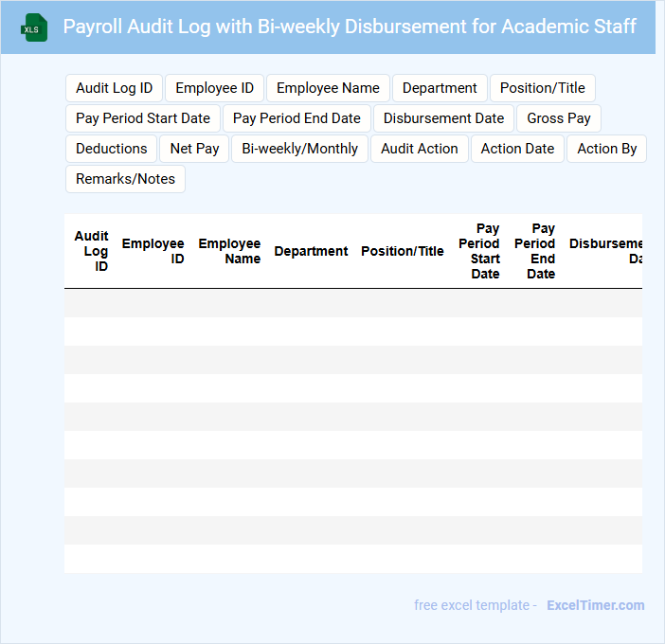Choose the Bi-weekly/Monthly tag
Screen dimensions: 665x644
point(299,149)
